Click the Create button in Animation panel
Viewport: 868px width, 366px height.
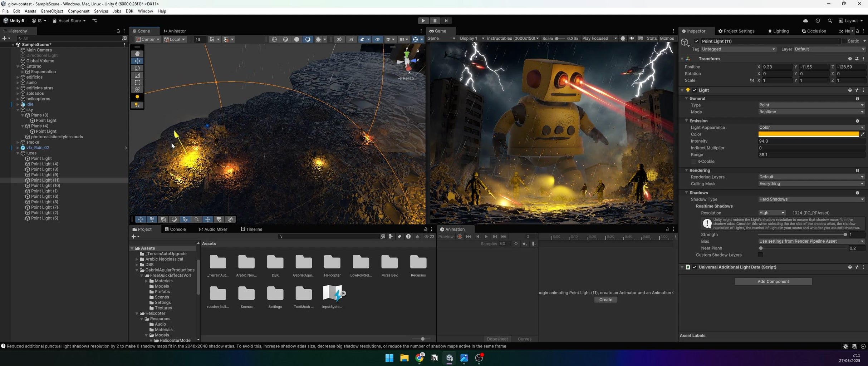click(605, 300)
